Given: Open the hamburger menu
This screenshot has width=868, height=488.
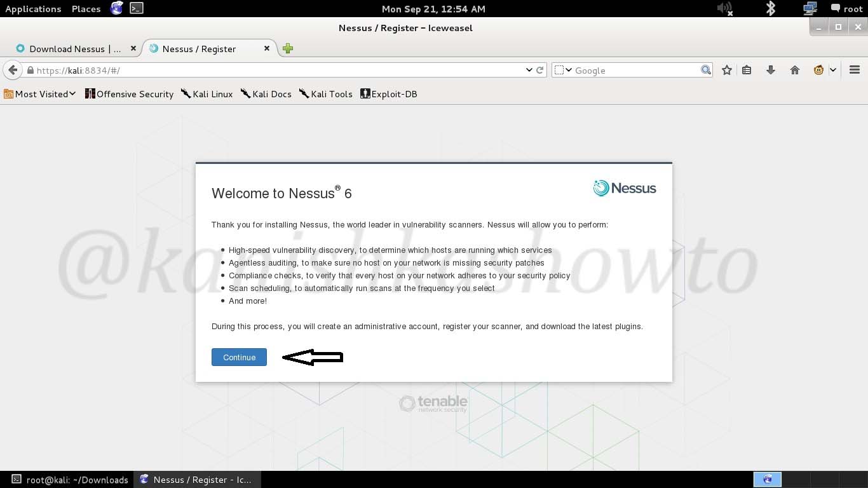Looking at the screenshot, I should (x=855, y=70).
